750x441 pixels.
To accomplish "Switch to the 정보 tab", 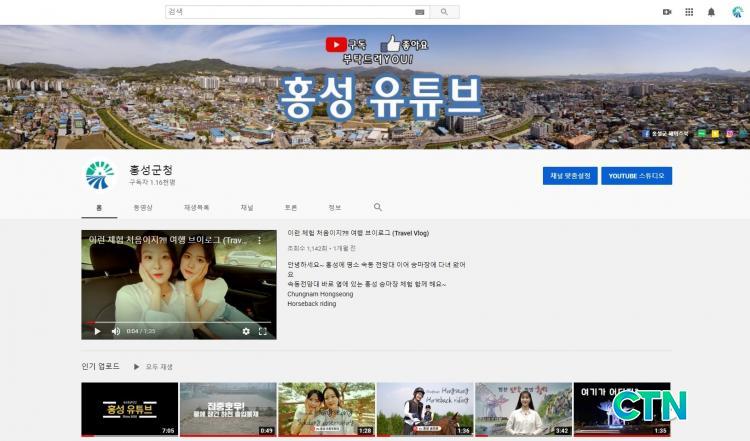I will (x=334, y=208).
